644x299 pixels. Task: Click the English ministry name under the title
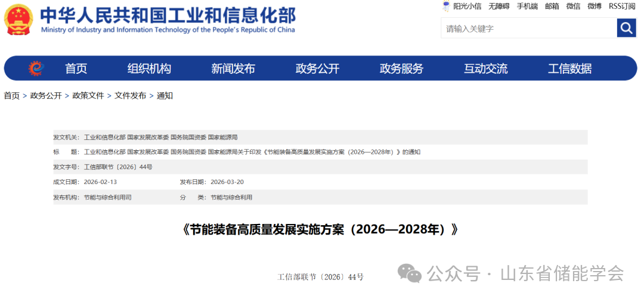click(x=168, y=30)
